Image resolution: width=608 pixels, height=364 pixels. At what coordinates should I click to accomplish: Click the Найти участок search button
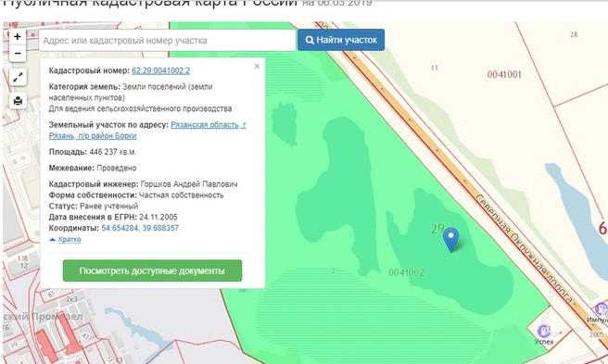pyautogui.click(x=341, y=40)
